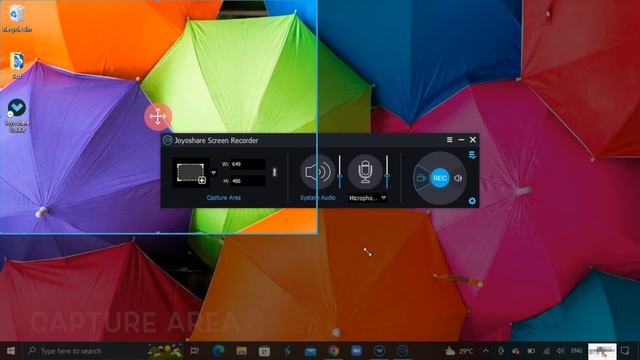Minimize the Joyoshare Screen Recorder window
640x360 pixels.
point(461,140)
